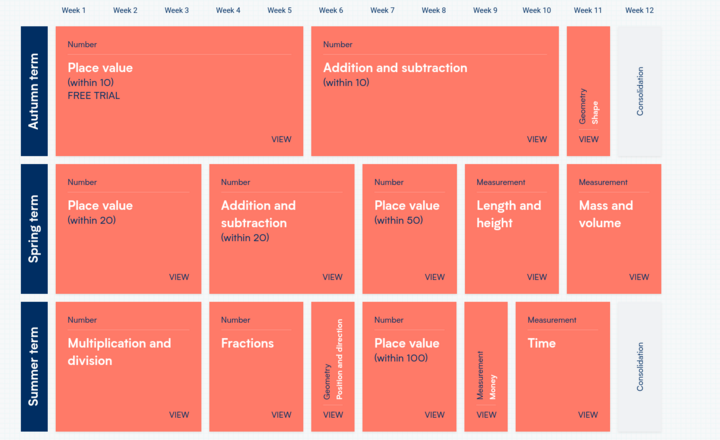Click VIEW on Place value within 10
The width and height of the screenshot is (720, 440).
coord(281,139)
